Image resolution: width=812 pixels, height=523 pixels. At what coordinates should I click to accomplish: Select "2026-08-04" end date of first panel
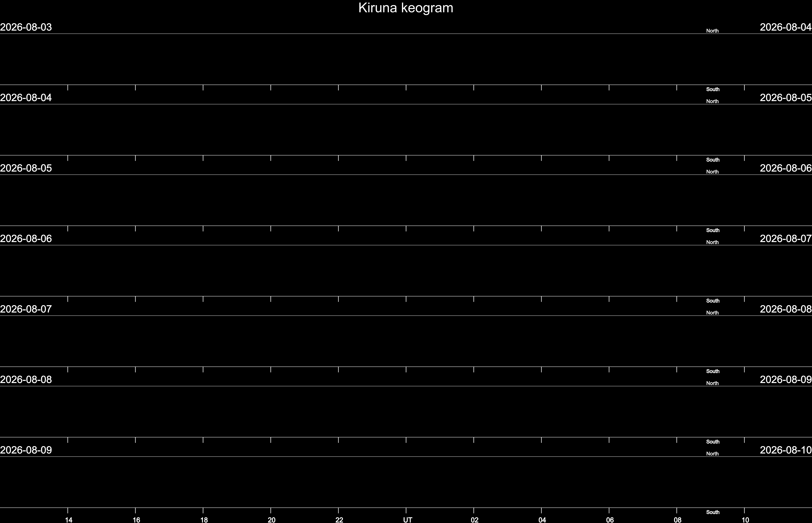(x=786, y=27)
